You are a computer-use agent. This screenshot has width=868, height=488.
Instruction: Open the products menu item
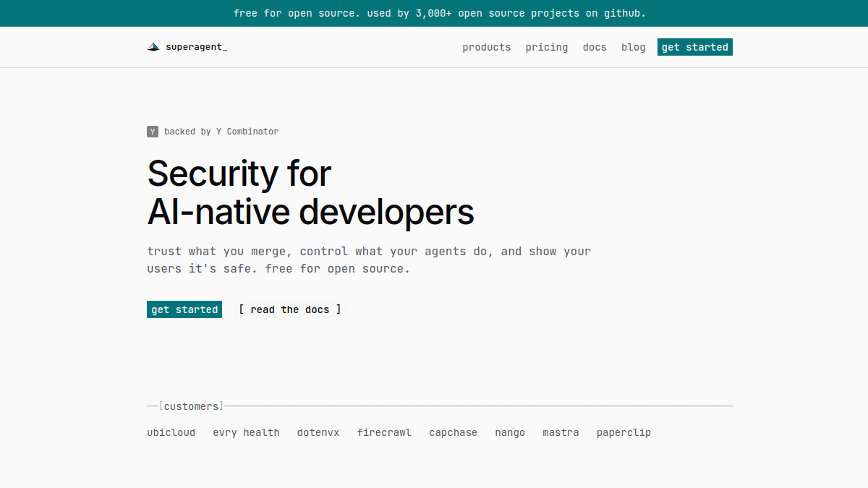(487, 47)
